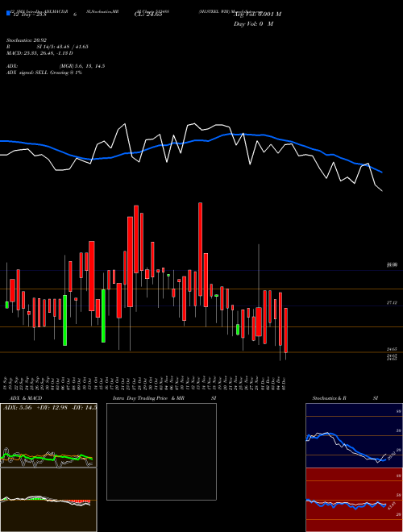Click the 'Intra Day Trading Price & MR' heading
This screenshot has width=403, height=532.
(x=148, y=398)
